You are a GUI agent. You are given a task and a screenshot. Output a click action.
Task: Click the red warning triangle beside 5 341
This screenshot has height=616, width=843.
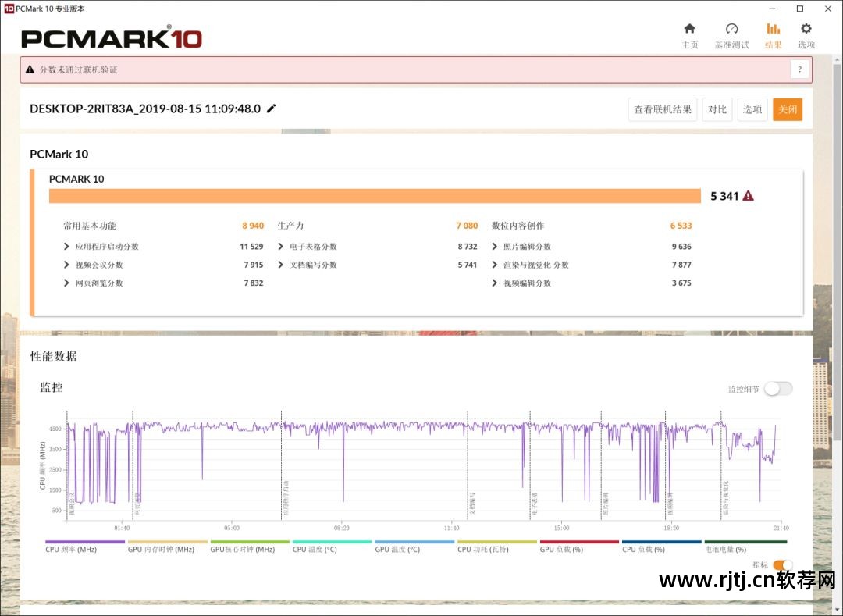[748, 196]
